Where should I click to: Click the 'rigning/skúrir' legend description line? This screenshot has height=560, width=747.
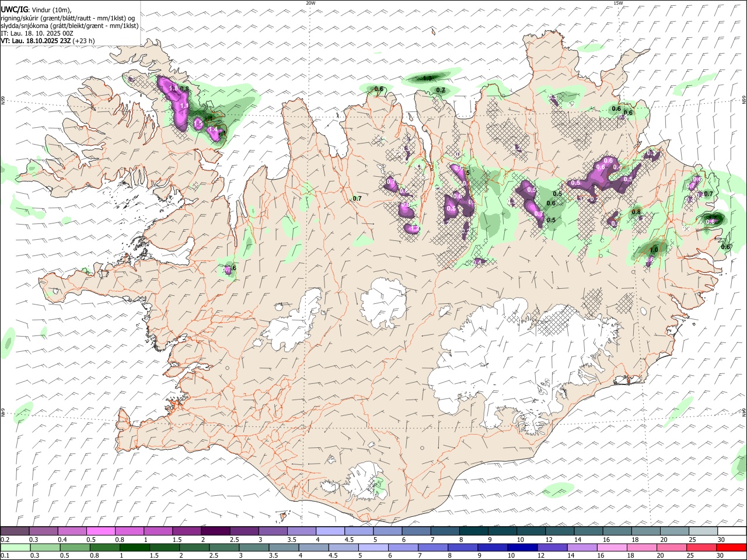68,18
